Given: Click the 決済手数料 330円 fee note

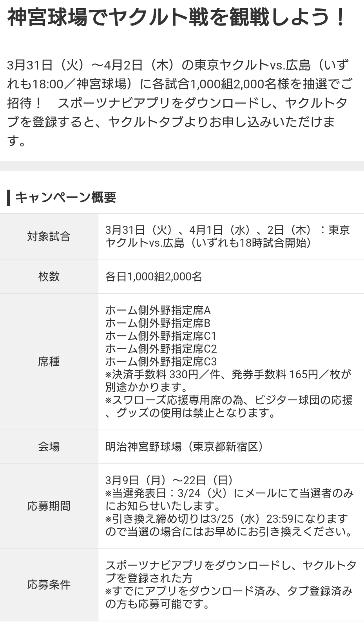Looking at the screenshot, I should 228,381.
